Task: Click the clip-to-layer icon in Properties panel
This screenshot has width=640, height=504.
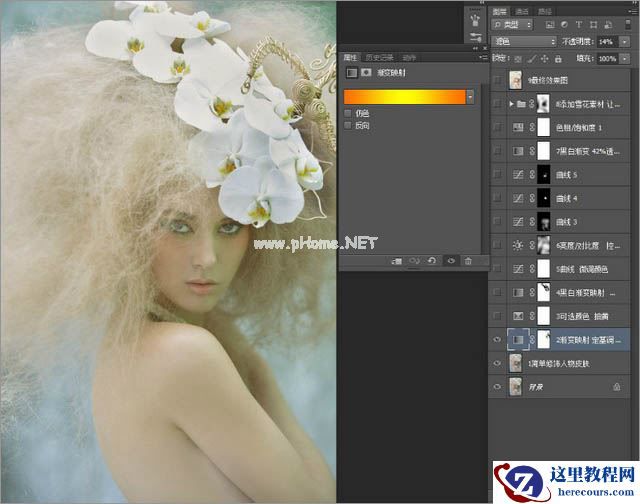Action: tap(397, 261)
